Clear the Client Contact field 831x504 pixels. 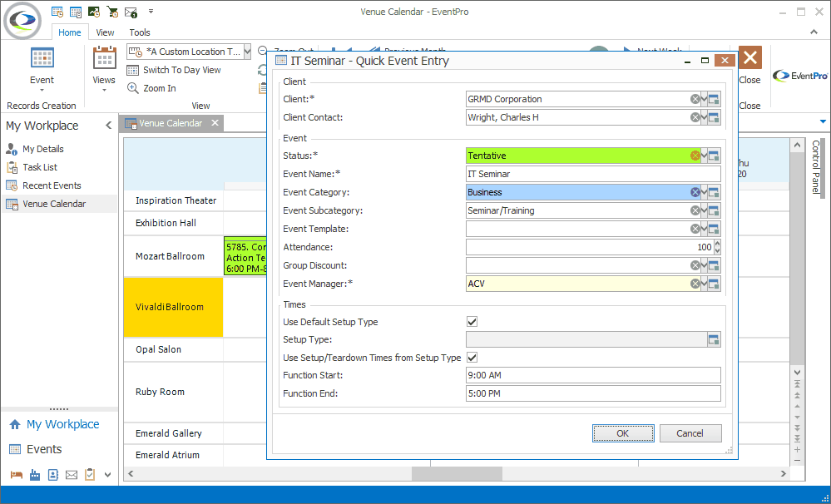(695, 117)
